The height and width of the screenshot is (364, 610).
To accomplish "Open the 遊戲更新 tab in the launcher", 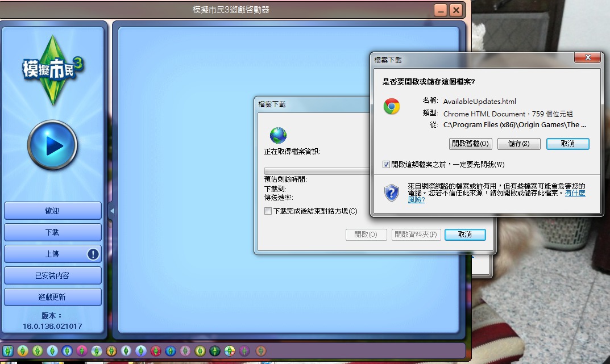I will tap(52, 297).
